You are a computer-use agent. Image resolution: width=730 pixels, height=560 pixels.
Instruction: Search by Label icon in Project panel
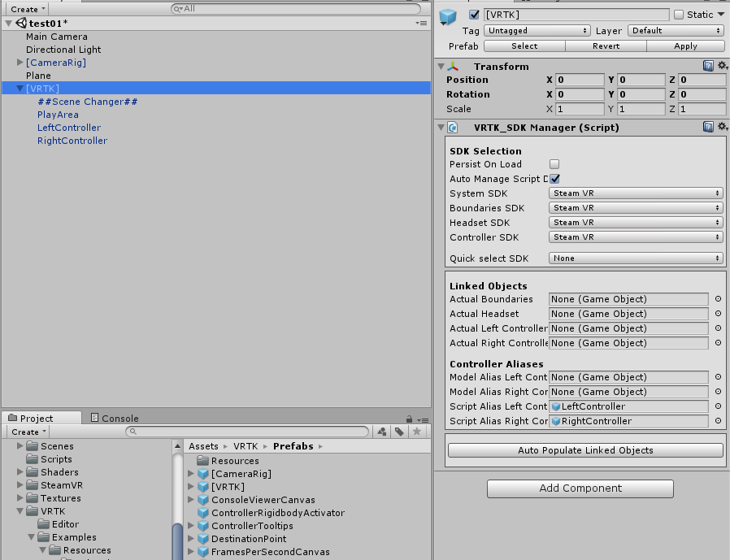[399, 432]
